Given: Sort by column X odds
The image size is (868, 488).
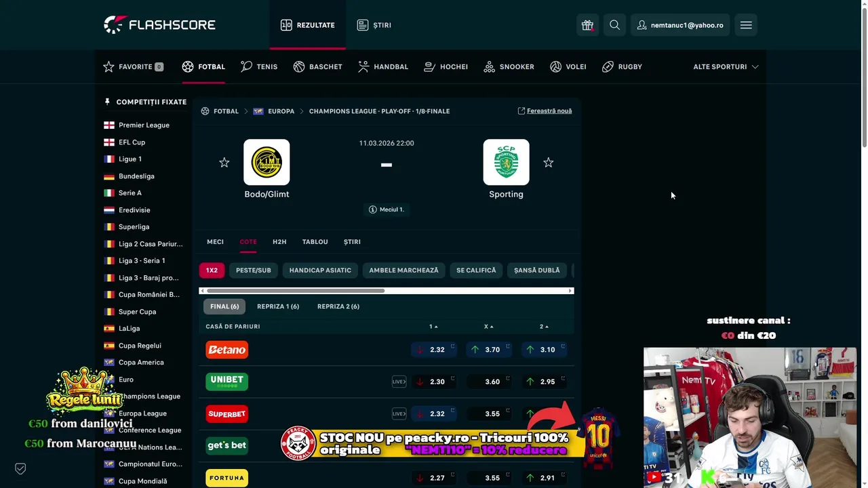Looking at the screenshot, I should tap(488, 327).
